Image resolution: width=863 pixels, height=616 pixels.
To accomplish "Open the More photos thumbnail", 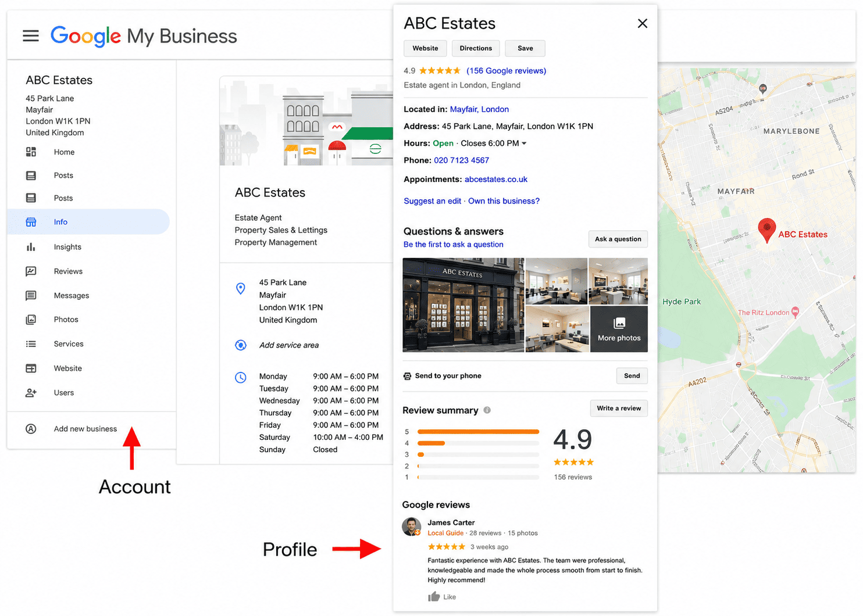I will tap(619, 330).
